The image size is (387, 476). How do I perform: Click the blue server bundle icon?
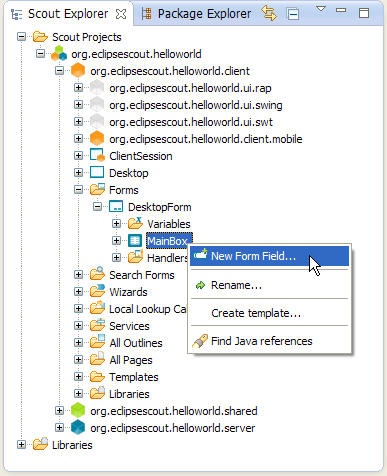[x=78, y=427]
